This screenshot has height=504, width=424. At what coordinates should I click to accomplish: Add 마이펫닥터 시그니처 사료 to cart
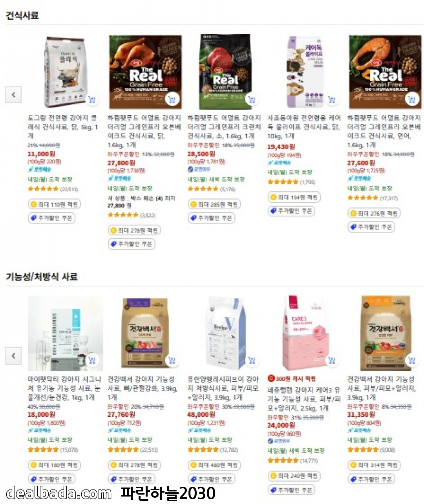pos(92,360)
